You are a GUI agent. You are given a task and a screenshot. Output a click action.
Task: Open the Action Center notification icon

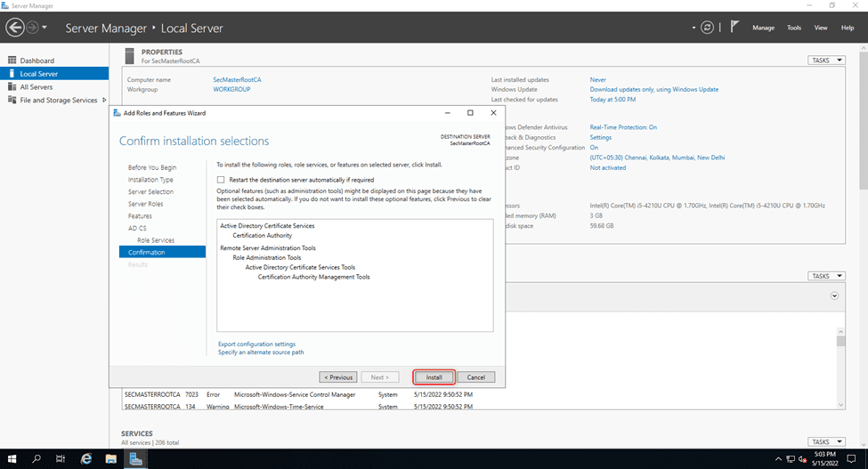(851, 459)
